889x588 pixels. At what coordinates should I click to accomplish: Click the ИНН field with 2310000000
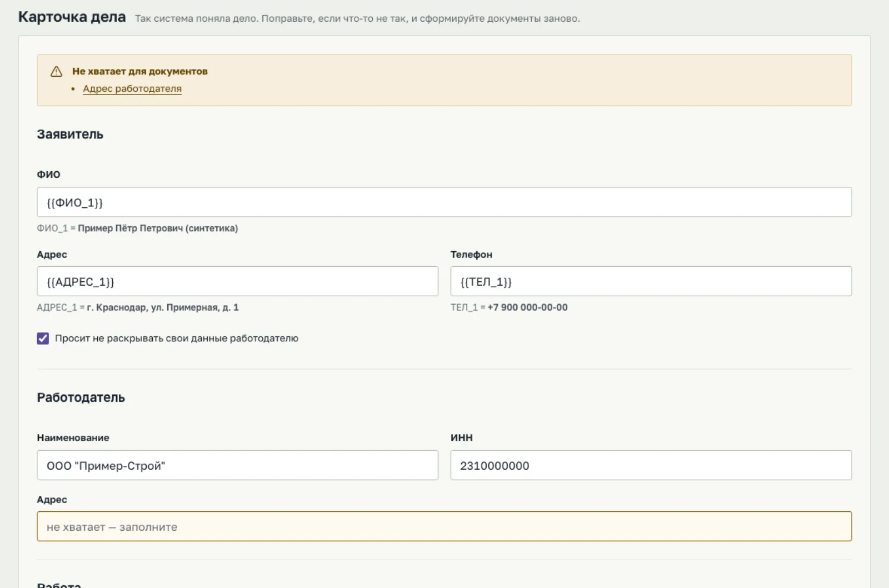(x=651, y=465)
